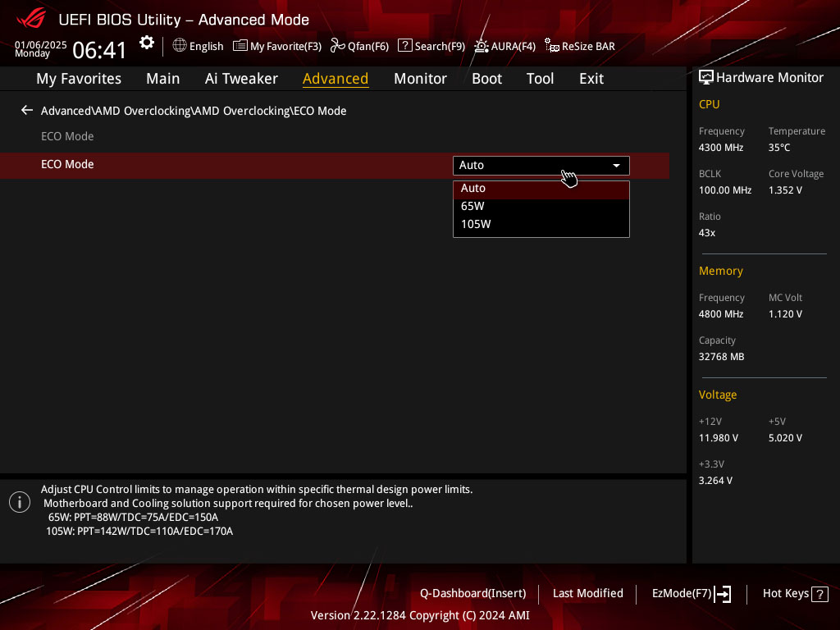The width and height of the screenshot is (840, 630).
Task: Choose 105W from the ECO Mode list
Action: point(541,225)
